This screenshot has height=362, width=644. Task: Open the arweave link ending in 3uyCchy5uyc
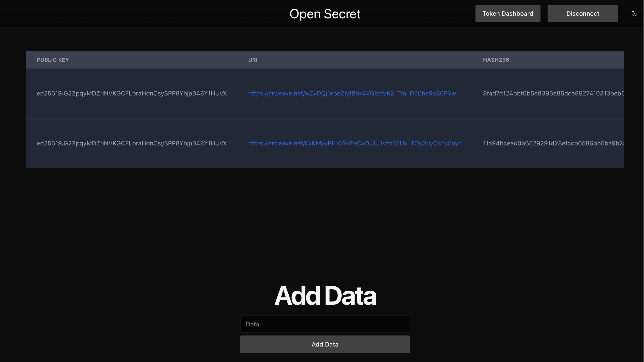click(355, 143)
